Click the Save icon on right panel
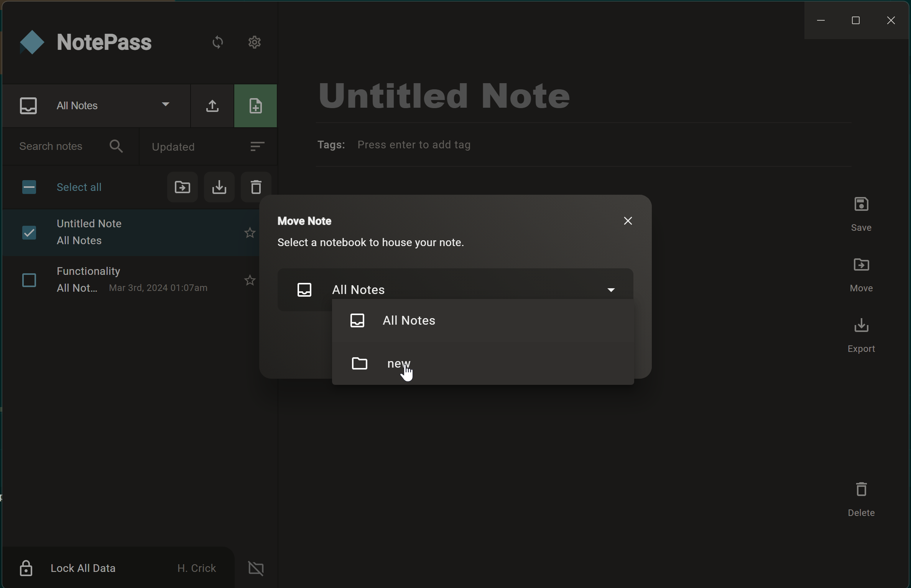911x588 pixels. coord(861,204)
